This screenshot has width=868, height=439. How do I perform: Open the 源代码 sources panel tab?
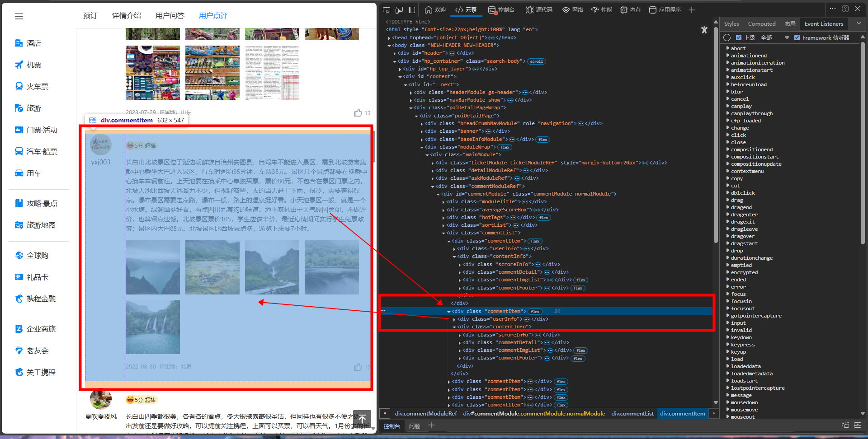539,10
